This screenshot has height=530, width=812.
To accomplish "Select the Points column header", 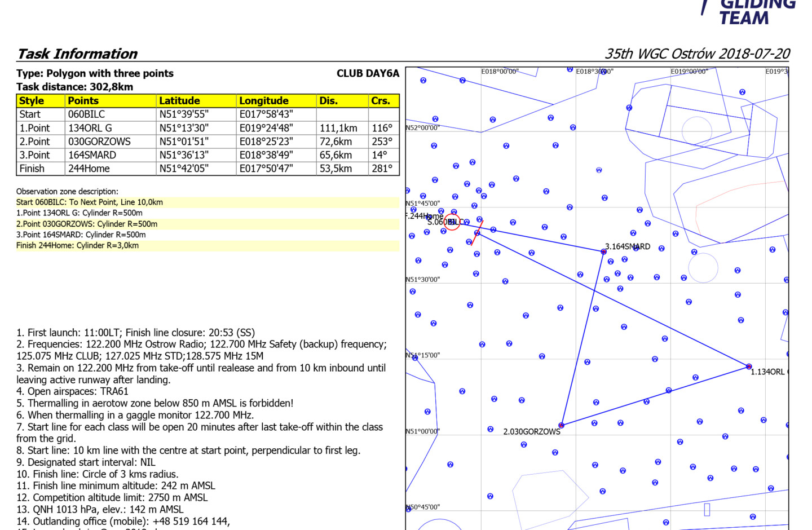I will click(x=83, y=101).
